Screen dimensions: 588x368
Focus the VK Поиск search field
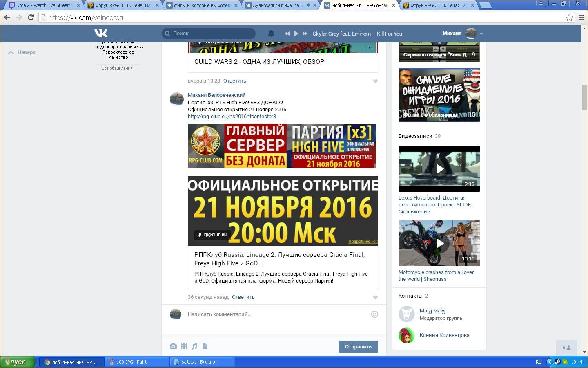tap(209, 34)
